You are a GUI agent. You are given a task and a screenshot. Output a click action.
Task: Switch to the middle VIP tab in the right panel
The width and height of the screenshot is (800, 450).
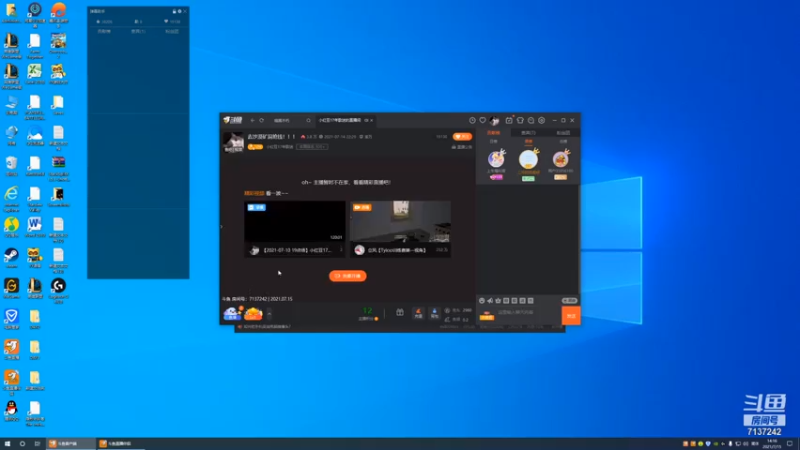[528, 133]
